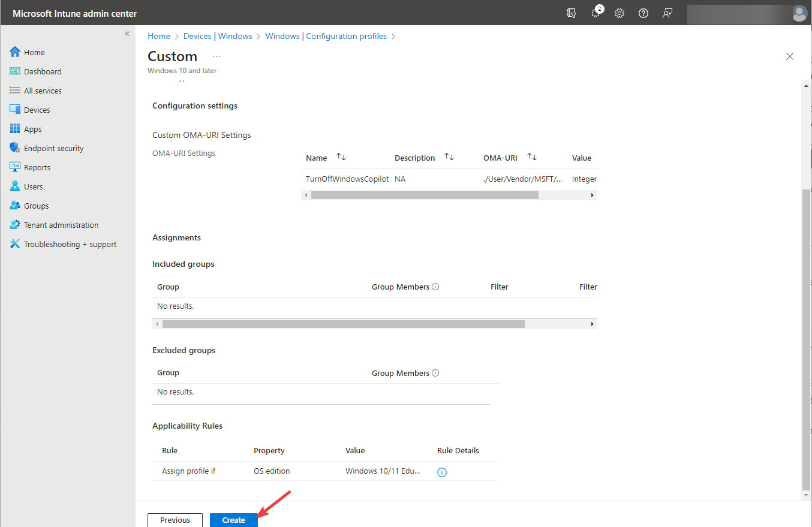Sort settings by Description column

click(x=449, y=157)
